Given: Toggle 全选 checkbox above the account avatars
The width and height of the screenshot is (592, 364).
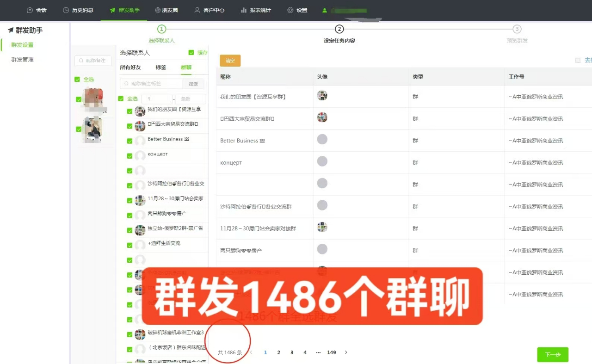Looking at the screenshot, I should [77, 80].
